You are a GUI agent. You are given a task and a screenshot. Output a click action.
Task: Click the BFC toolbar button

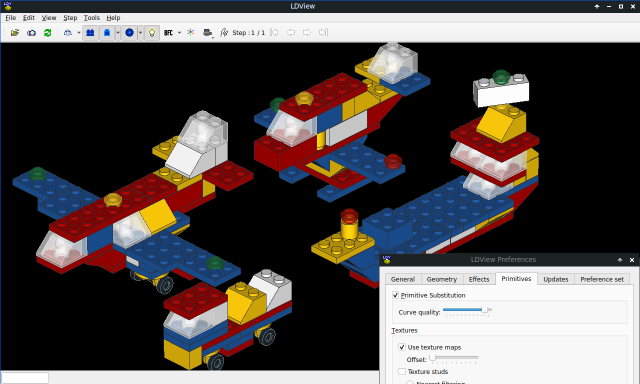[168, 33]
